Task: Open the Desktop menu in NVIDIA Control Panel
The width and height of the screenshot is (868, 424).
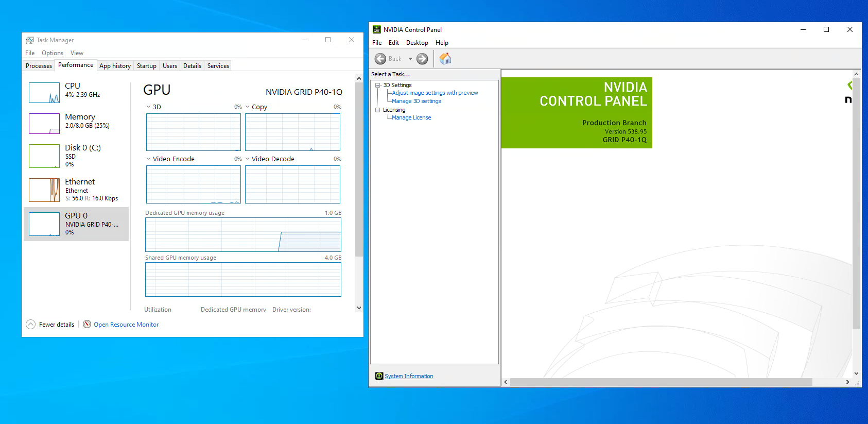Action: 417,43
